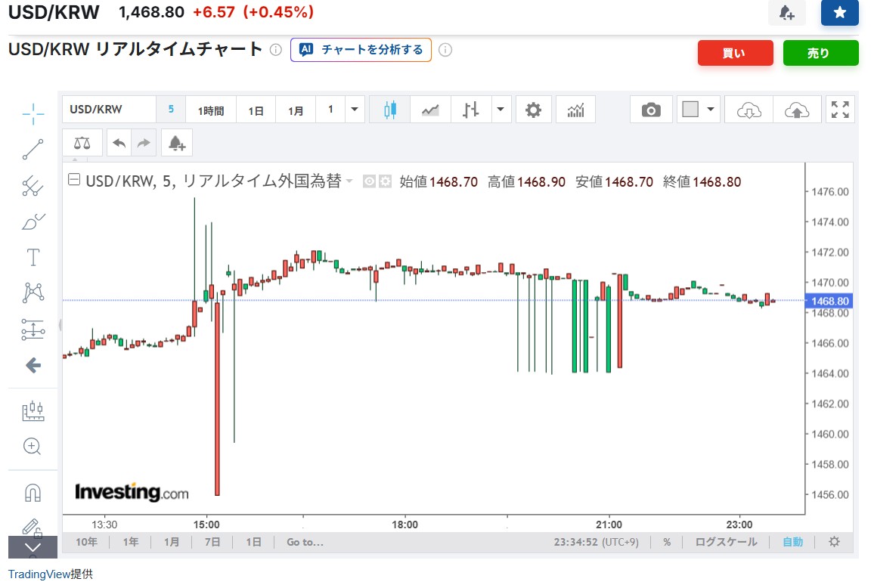Enter fullscreen chart mode
The height and width of the screenshot is (588, 871).
point(840,110)
